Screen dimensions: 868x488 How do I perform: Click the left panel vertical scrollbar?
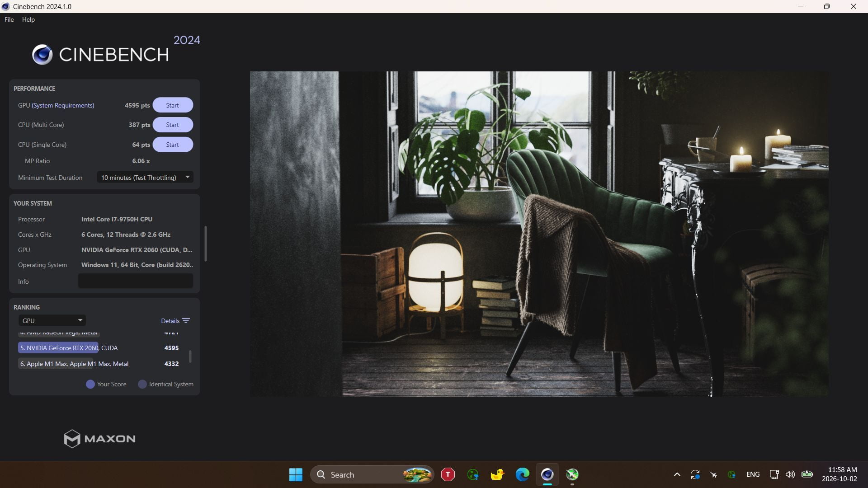point(206,244)
